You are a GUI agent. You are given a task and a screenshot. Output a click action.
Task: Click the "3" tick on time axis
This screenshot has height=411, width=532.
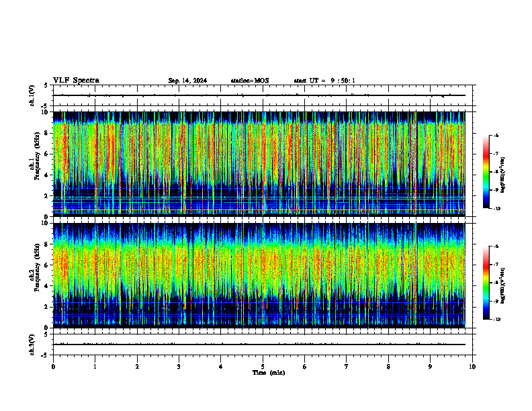click(179, 367)
